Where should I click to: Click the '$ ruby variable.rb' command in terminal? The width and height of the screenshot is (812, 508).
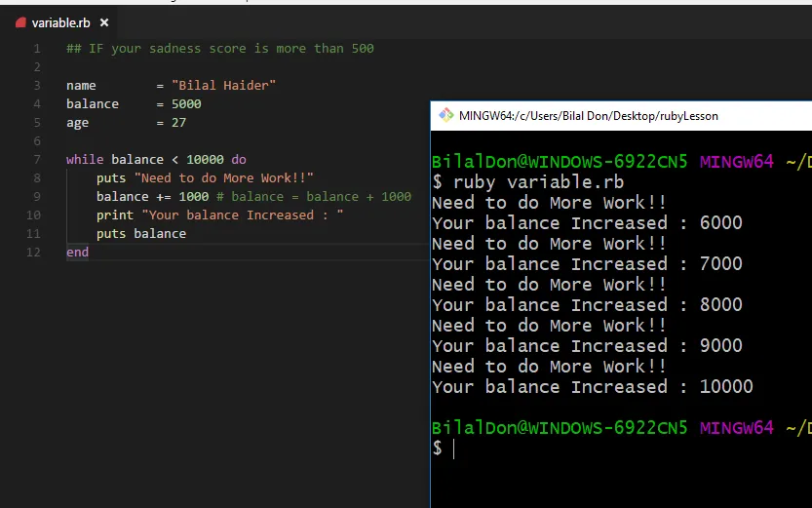(528, 182)
